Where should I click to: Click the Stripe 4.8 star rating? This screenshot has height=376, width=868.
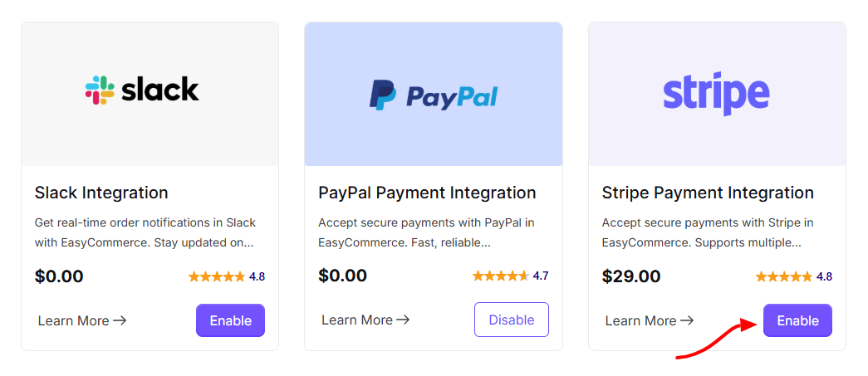794,276
